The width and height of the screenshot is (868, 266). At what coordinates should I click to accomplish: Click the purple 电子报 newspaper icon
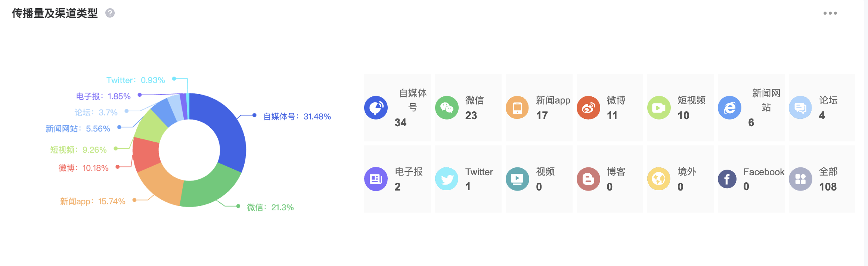[x=376, y=179]
